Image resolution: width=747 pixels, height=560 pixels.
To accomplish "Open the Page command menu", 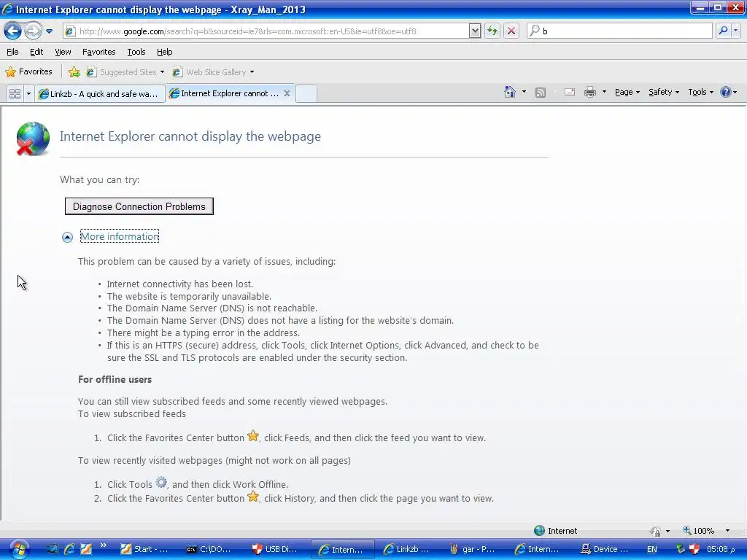I will coord(627,92).
